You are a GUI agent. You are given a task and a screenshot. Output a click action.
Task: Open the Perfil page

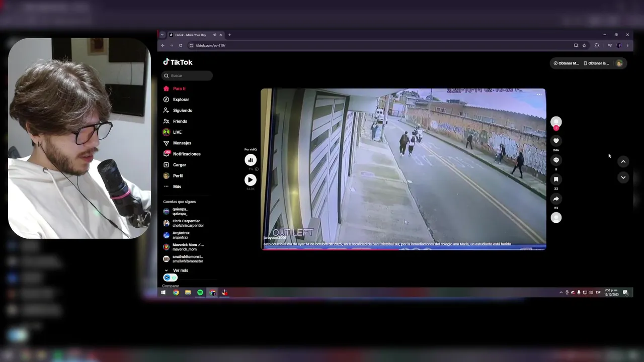(x=174, y=176)
